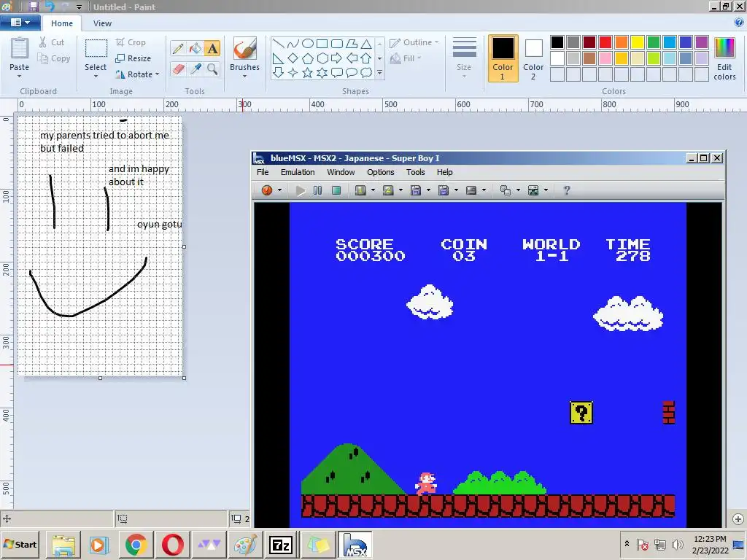747x560 pixels.
Task: Click Paint Help icon at ribbon right
Action: (738, 23)
